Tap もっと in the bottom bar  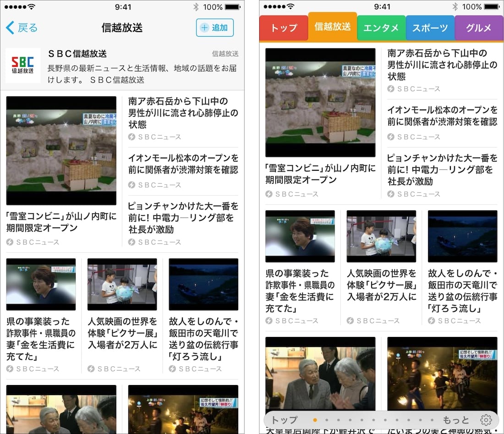pyautogui.click(x=456, y=420)
